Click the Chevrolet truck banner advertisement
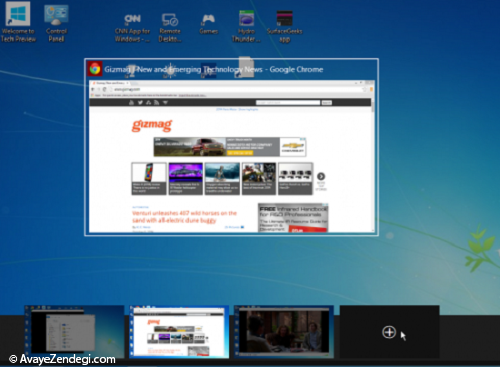500x367 pixels. click(x=230, y=147)
